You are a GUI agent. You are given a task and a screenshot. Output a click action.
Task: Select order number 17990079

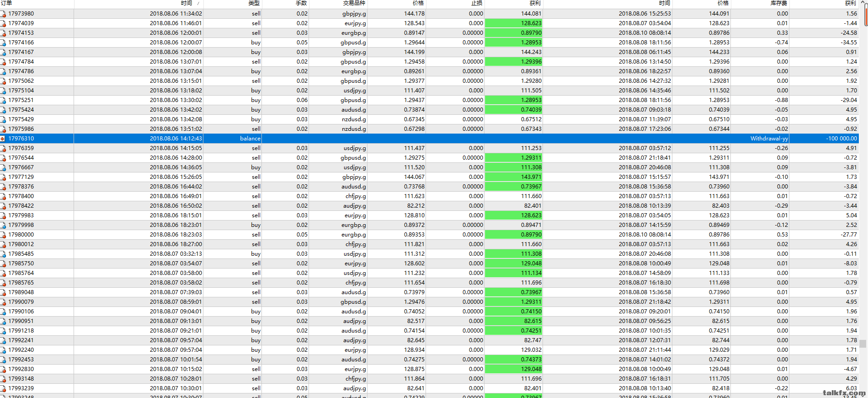click(x=21, y=302)
